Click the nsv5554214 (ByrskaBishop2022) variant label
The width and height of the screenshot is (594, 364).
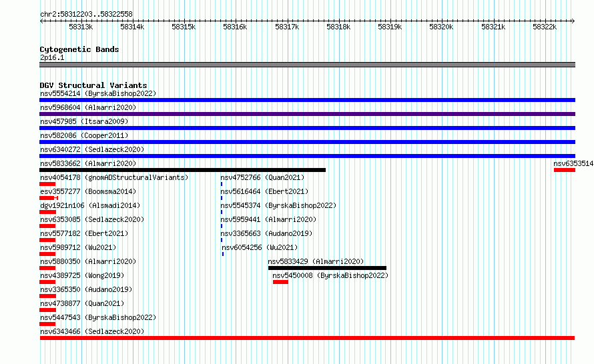click(98, 93)
